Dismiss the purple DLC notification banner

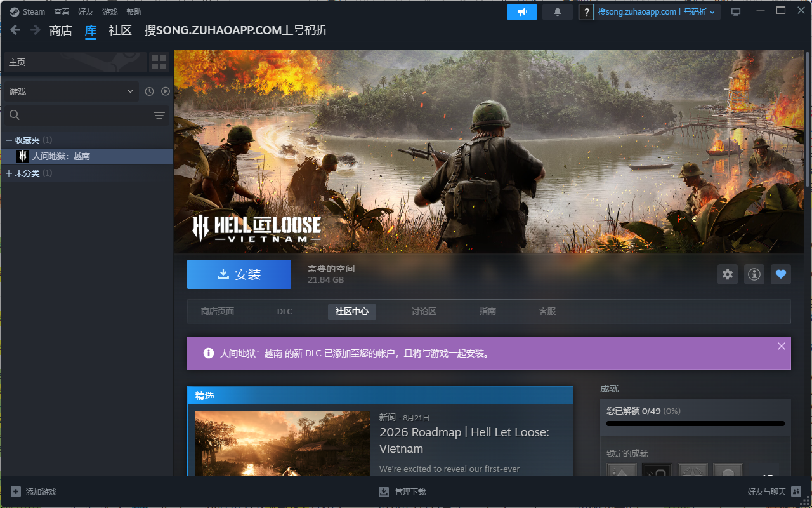782,346
